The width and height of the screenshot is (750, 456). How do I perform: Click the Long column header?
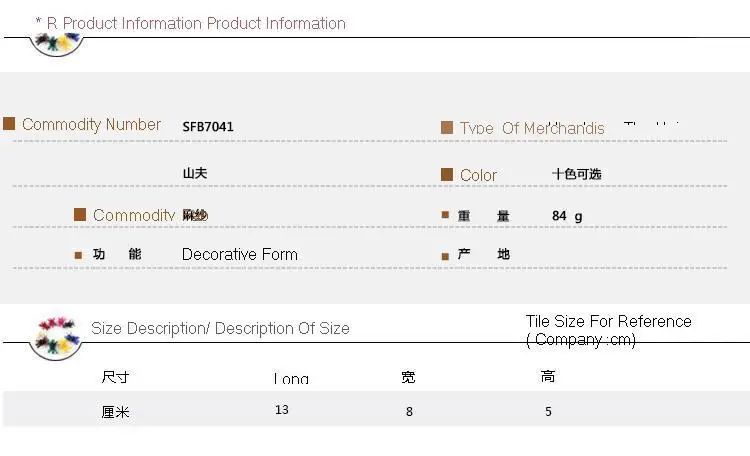(291, 378)
